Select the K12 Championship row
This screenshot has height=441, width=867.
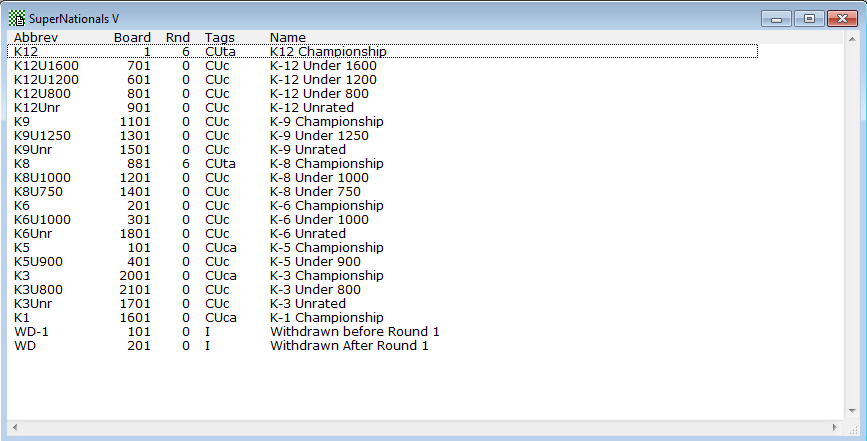coord(327,51)
